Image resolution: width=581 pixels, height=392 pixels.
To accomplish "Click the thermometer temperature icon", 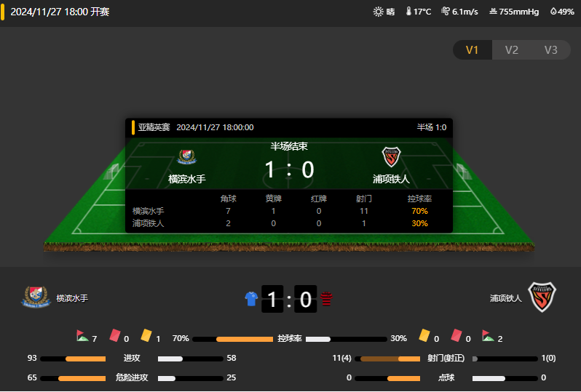I will 408,12.
